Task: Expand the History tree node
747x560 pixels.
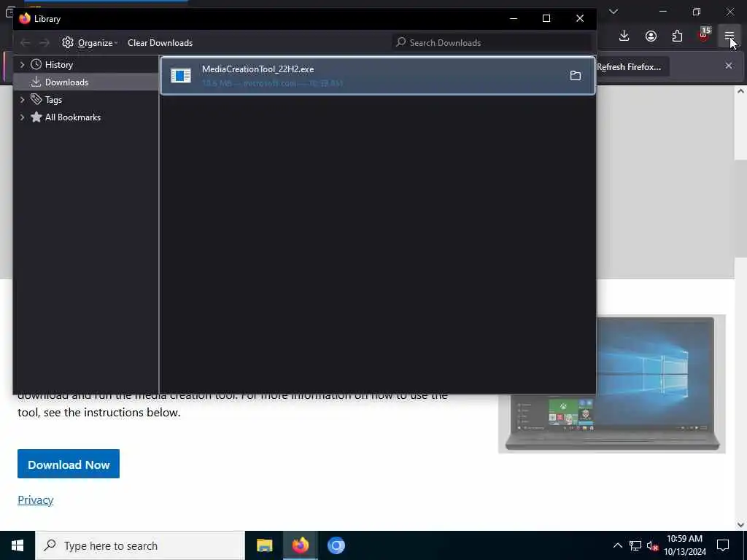Action: pos(22,65)
